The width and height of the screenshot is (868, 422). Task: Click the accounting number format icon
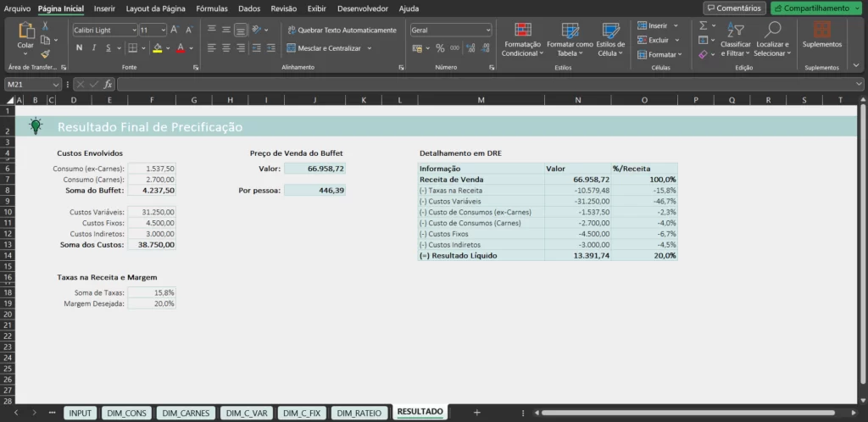click(417, 48)
